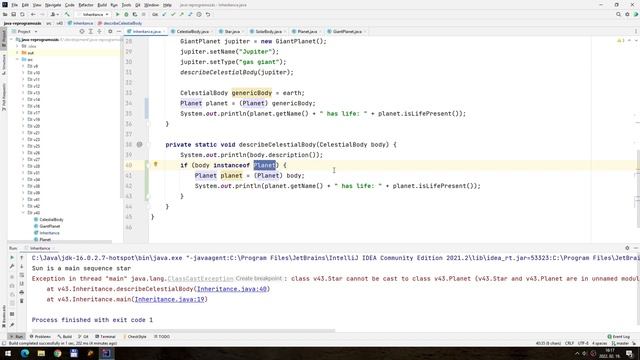Open the Navigate menu
Screen dimensions: 640x360
(53, 5)
